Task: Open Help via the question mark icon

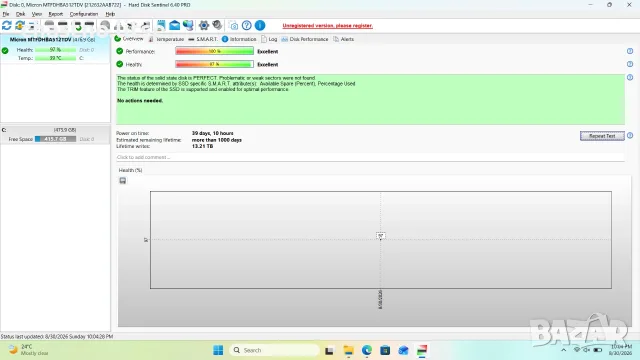Action: [247, 25]
